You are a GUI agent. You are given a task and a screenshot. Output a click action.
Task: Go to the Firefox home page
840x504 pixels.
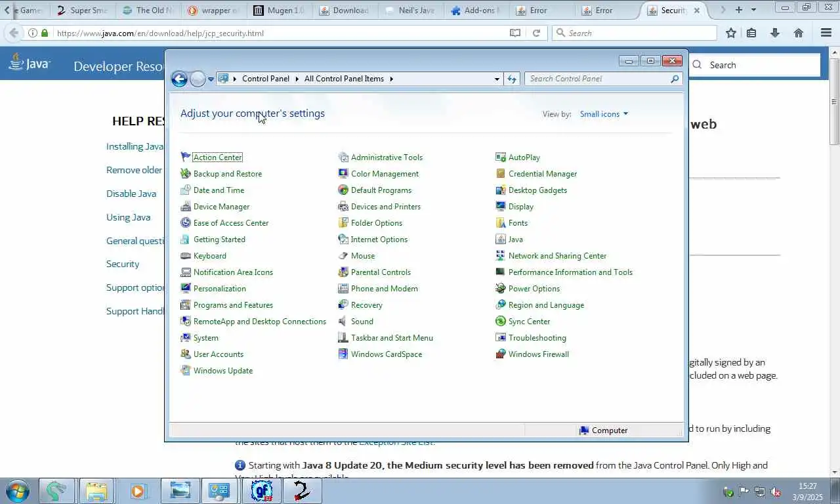799,33
